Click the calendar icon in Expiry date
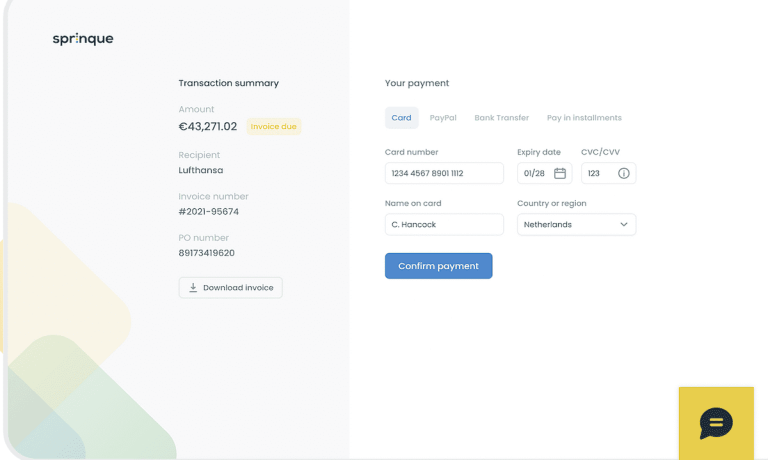The image size is (768, 460). click(x=560, y=173)
